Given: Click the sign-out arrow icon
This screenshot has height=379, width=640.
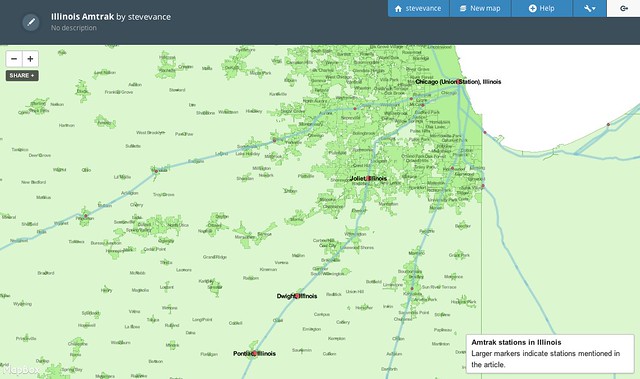Looking at the screenshot, I should [x=623, y=8].
